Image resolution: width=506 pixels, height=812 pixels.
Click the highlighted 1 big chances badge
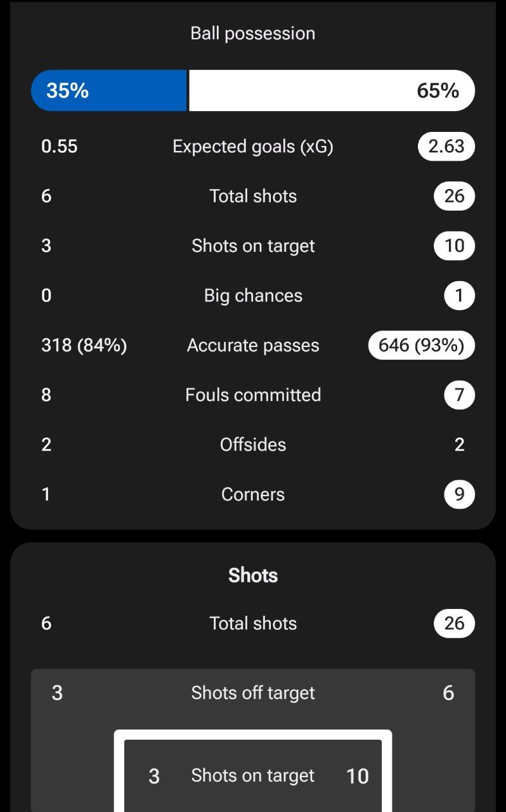tap(459, 296)
